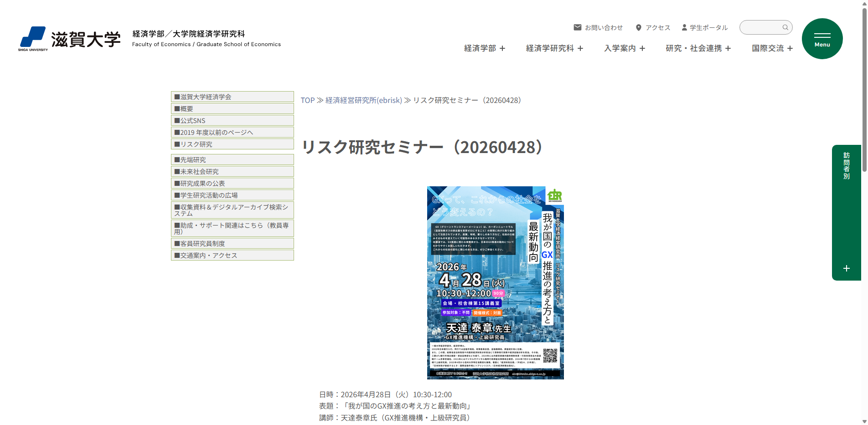Screen dimensions: 868x425
Task: Navigate to TOP via the breadcrumb
Action: [308, 100]
